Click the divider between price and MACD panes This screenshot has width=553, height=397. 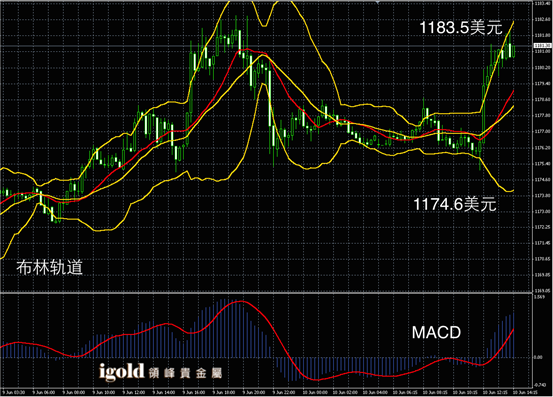266,293
